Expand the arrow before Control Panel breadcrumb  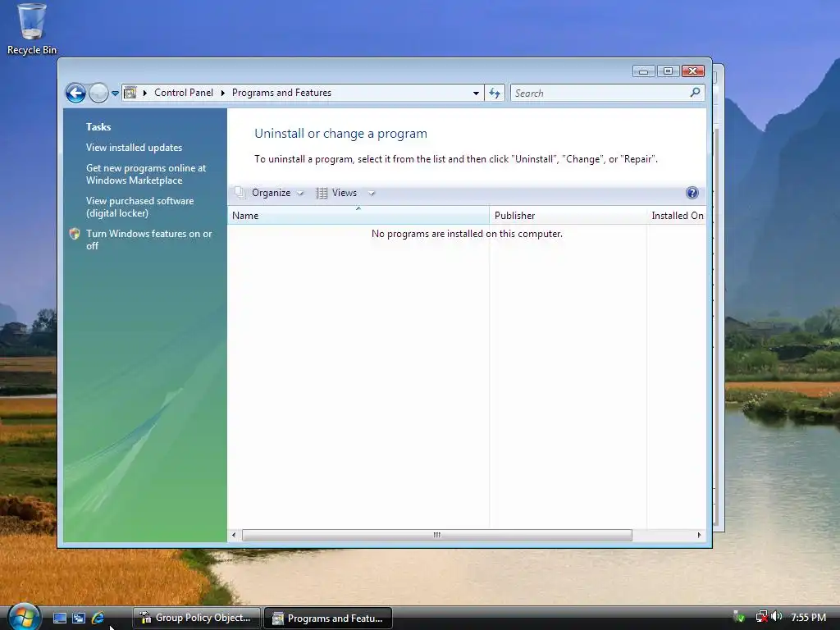pyautogui.click(x=144, y=93)
